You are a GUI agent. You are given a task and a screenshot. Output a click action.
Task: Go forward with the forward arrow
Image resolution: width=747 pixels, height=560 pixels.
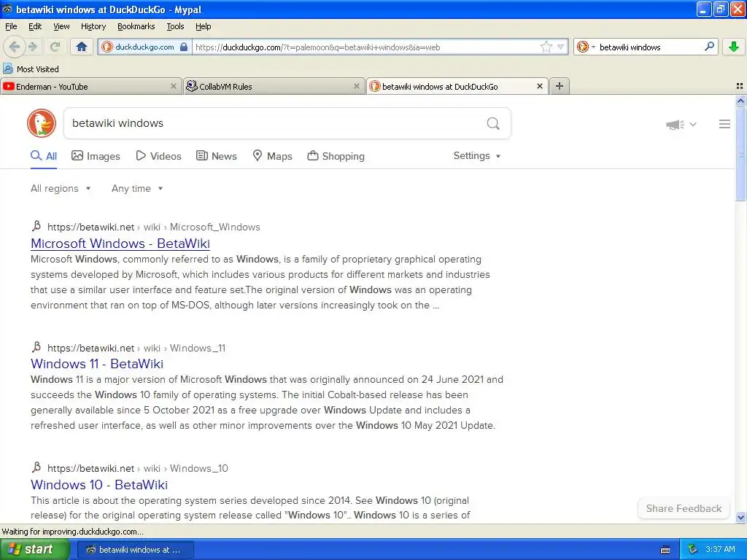tap(33, 47)
